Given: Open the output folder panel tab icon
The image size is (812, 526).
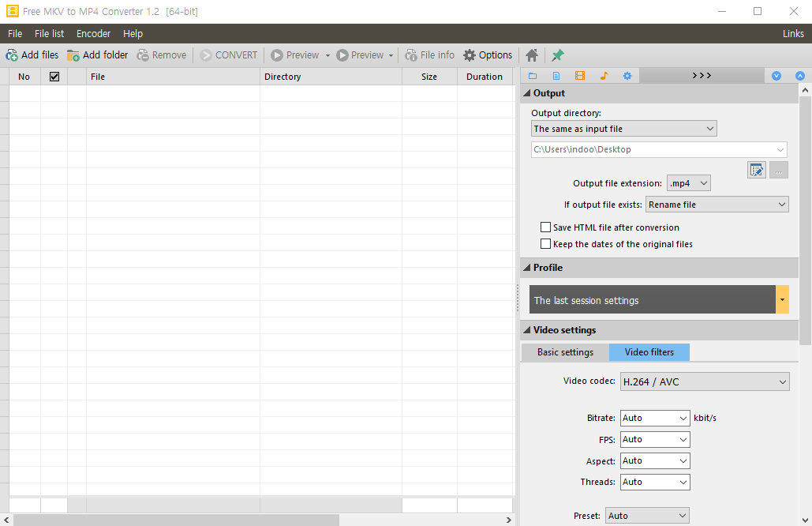Looking at the screenshot, I should 533,76.
